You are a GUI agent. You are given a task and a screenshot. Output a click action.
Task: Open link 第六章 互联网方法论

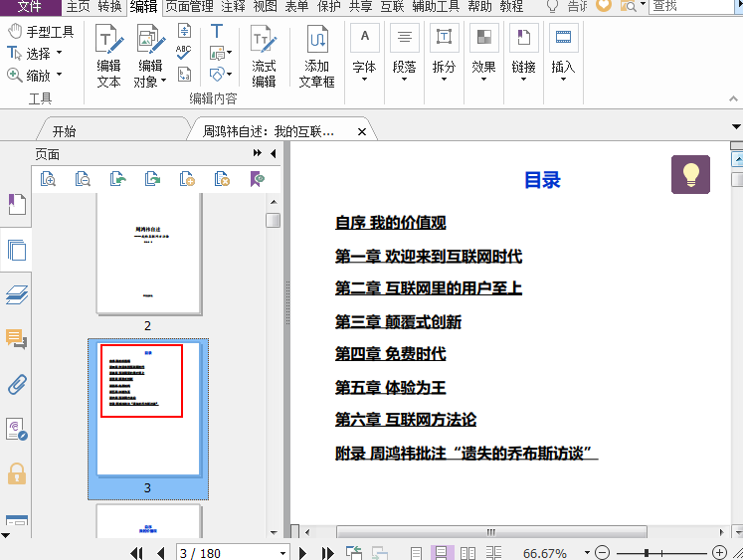coord(406,420)
